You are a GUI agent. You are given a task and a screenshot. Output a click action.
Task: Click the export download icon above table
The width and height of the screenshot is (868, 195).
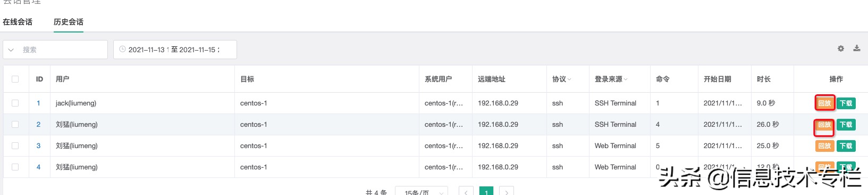tap(857, 48)
